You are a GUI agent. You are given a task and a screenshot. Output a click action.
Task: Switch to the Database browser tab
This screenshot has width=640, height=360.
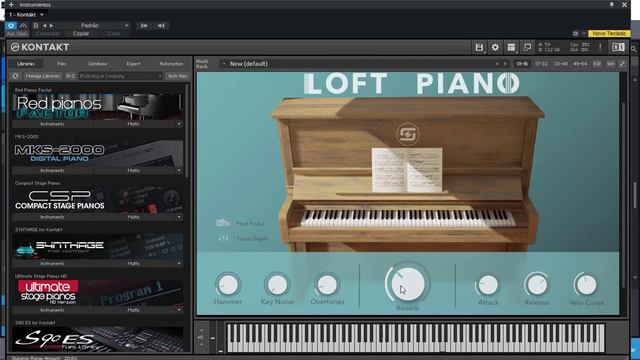[98, 64]
